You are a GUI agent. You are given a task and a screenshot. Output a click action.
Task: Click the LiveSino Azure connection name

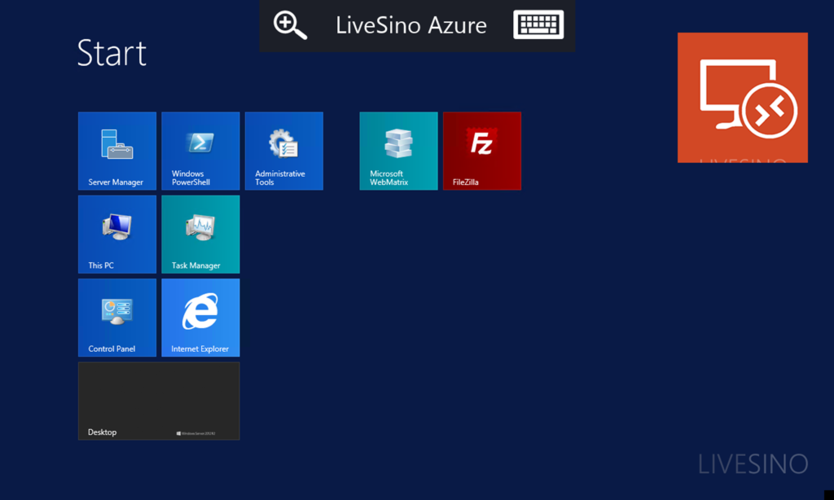pyautogui.click(x=411, y=26)
